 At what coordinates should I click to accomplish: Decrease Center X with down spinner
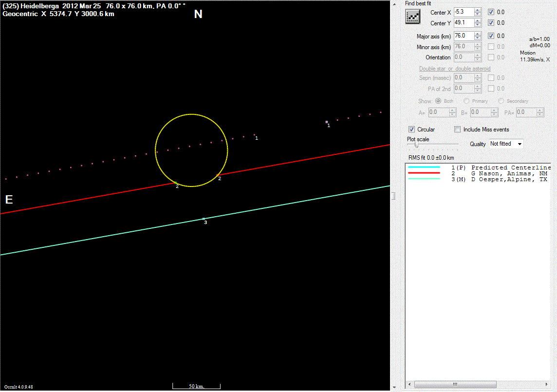point(478,14)
